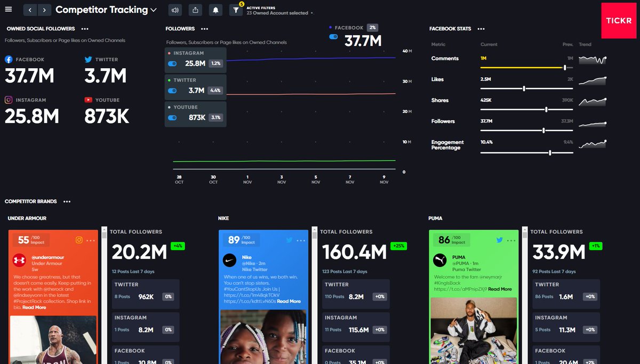640x364 pixels.
Task: Click the TICKR logo
Action: (619, 20)
